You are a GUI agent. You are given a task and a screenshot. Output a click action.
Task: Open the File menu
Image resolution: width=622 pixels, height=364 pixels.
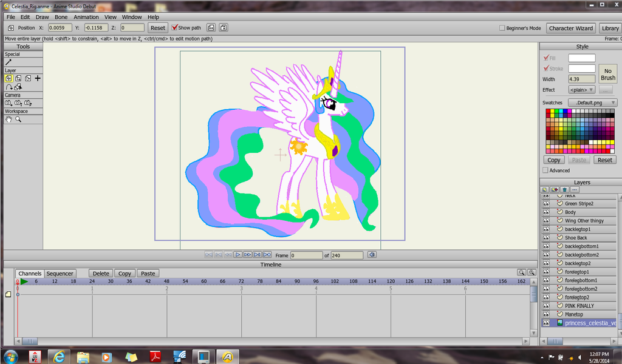click(11, 17)
